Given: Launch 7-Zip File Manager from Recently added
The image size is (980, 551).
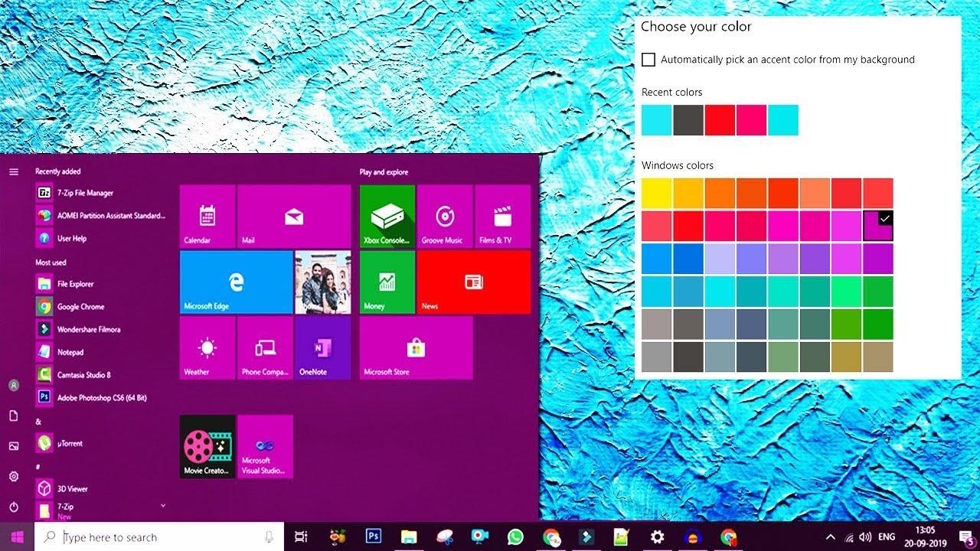Looking at the screenshot, I should click(x=101, y=193).
